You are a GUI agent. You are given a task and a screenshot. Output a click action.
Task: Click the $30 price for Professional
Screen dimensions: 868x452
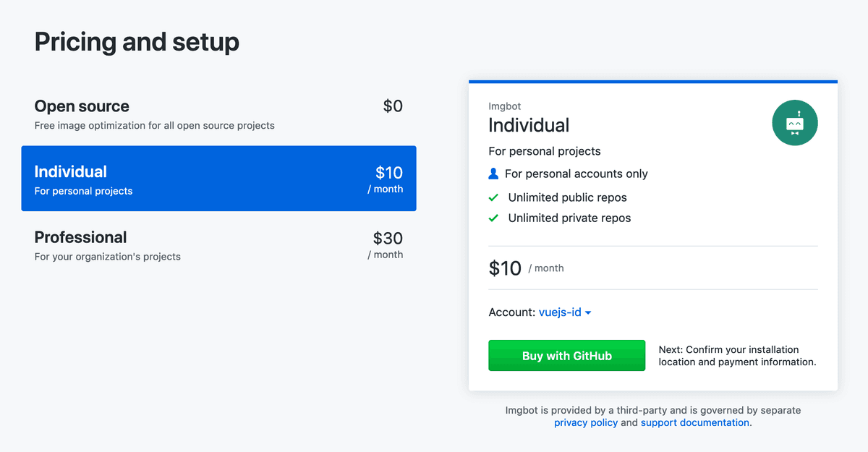coord(388,238)
